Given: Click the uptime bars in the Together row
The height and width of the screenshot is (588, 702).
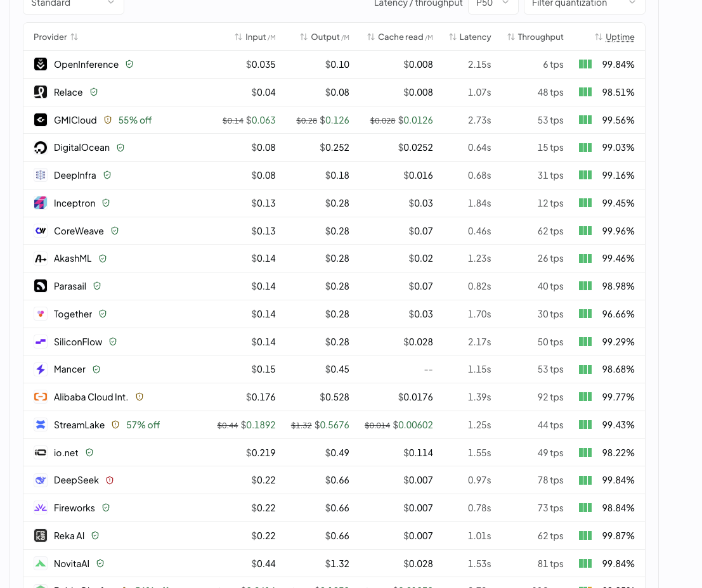Looking at the screenshot, I should pyautogui.click(x=585, y=314).
